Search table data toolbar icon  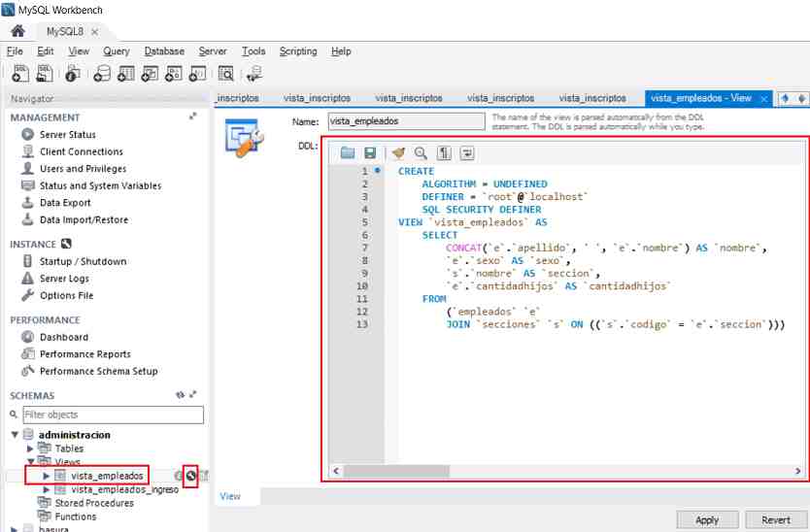(x=225, y=74)
